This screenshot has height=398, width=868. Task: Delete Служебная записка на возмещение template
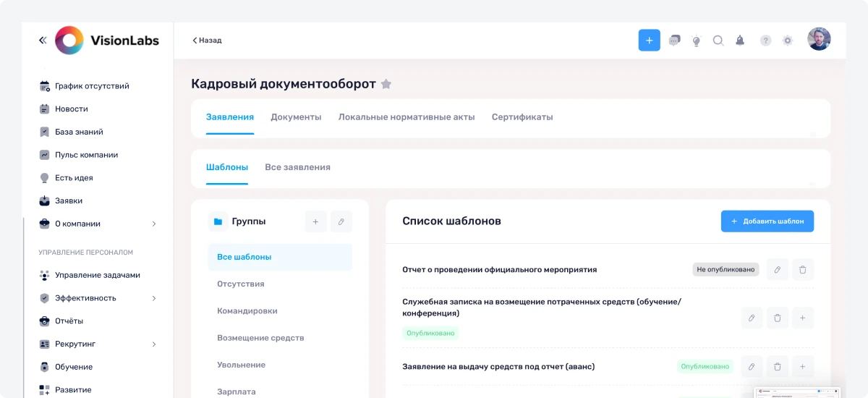click(x=777, y=318)
